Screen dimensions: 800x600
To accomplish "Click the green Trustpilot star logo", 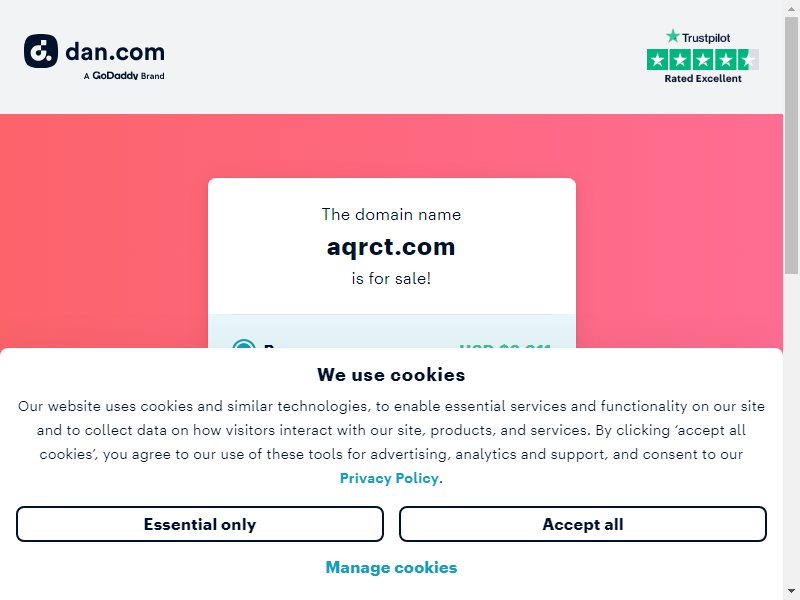I will 673,36.
